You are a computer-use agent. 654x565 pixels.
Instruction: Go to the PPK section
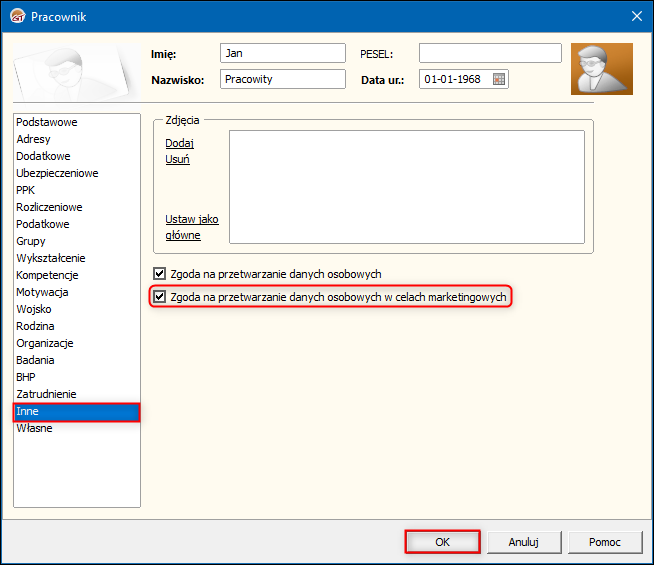pos(77,190)
